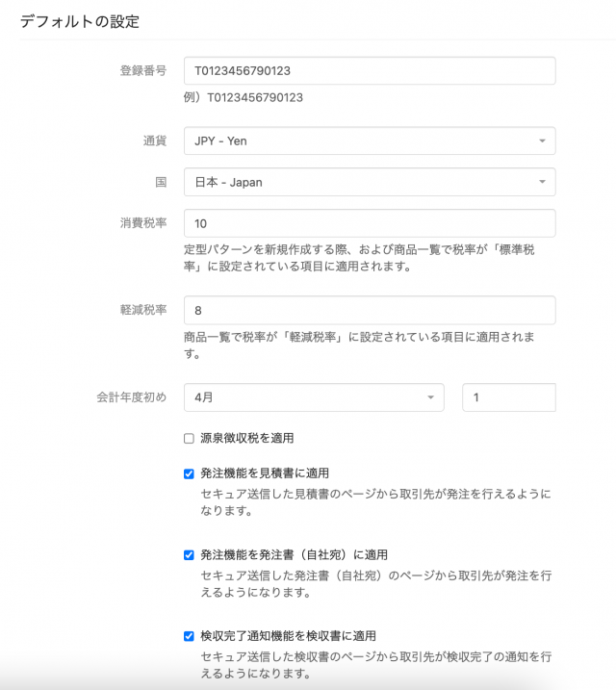Toggle the 発注機能を発注書（自社宛）に適用 checkbox
Viewport: 616px width, 690px height.
click(190, 554)
